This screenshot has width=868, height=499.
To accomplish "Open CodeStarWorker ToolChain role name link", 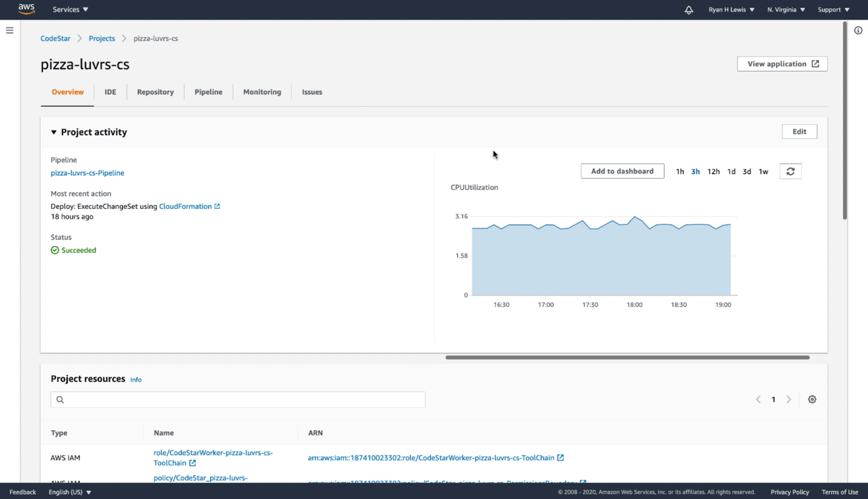I will [213, 458].
